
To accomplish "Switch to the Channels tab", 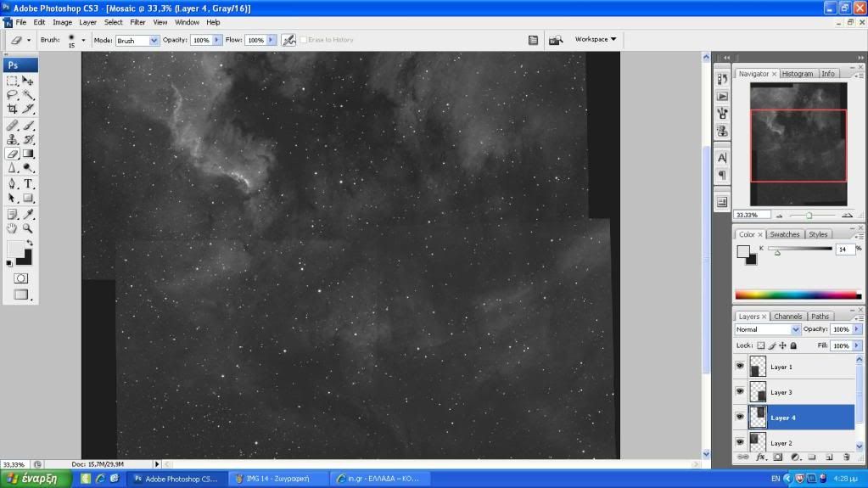I will click(787, 317).
